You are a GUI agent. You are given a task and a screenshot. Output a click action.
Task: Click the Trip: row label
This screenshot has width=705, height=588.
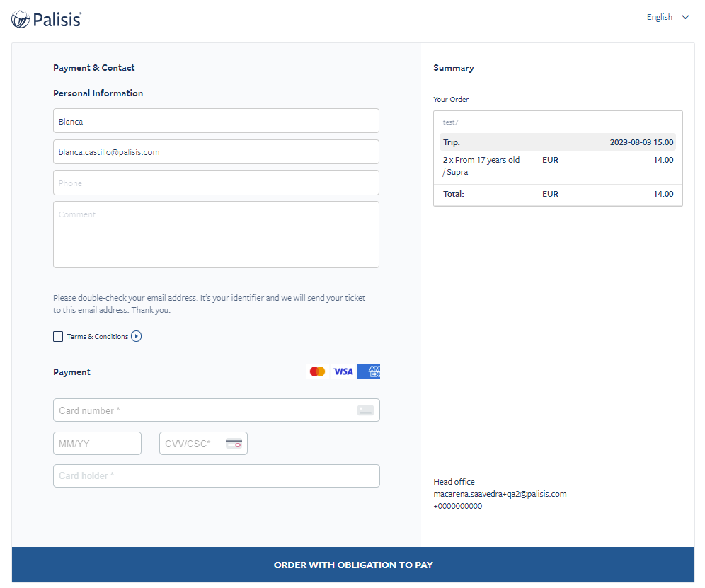452,142
